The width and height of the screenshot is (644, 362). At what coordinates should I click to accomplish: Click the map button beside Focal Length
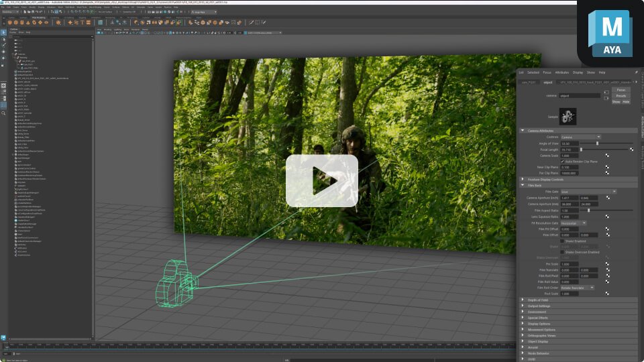click(x=633, y=149)
